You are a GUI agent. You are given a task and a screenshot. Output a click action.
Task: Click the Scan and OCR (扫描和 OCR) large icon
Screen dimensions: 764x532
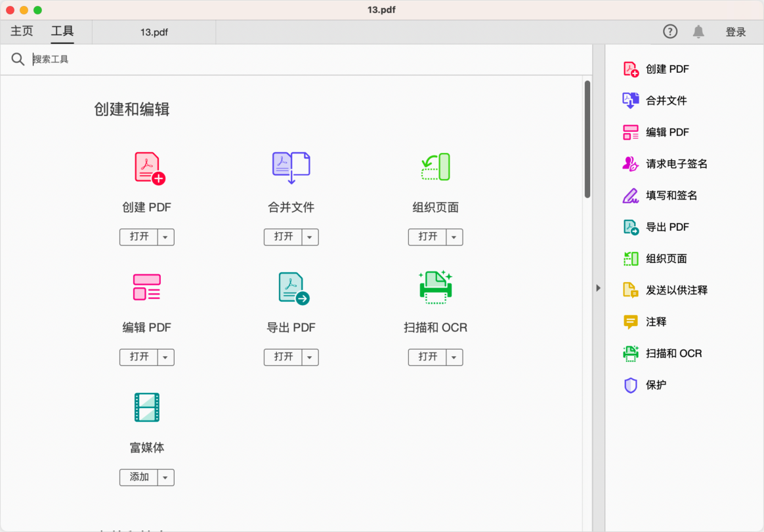436,287
